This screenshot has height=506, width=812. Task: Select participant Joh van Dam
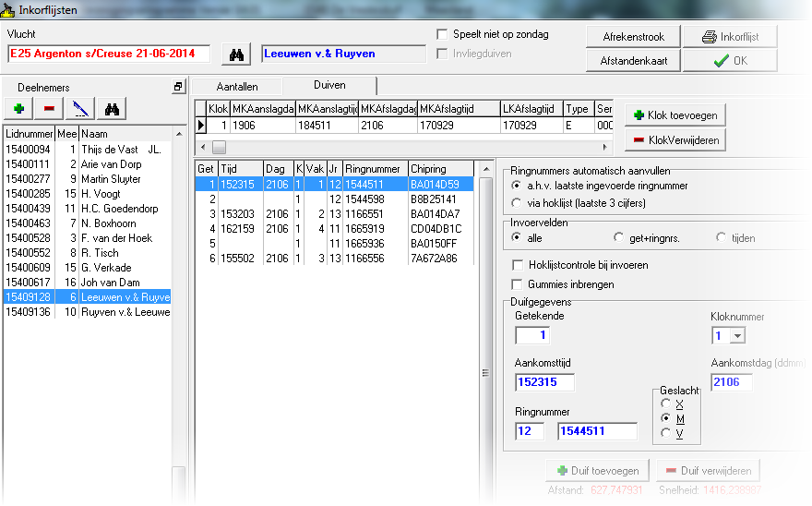click(x=87, y=283)
